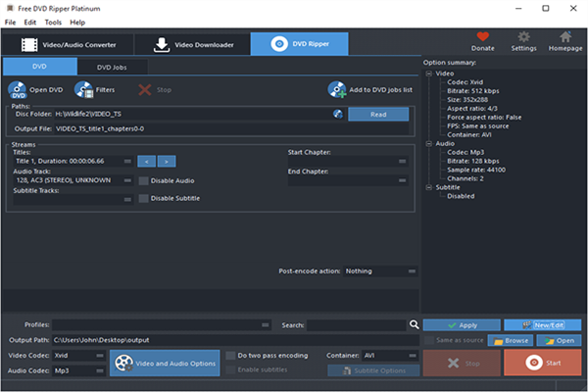Switch to the Video Downloader tab
This screenshot has width=588, height=392.
pos(191,44)
